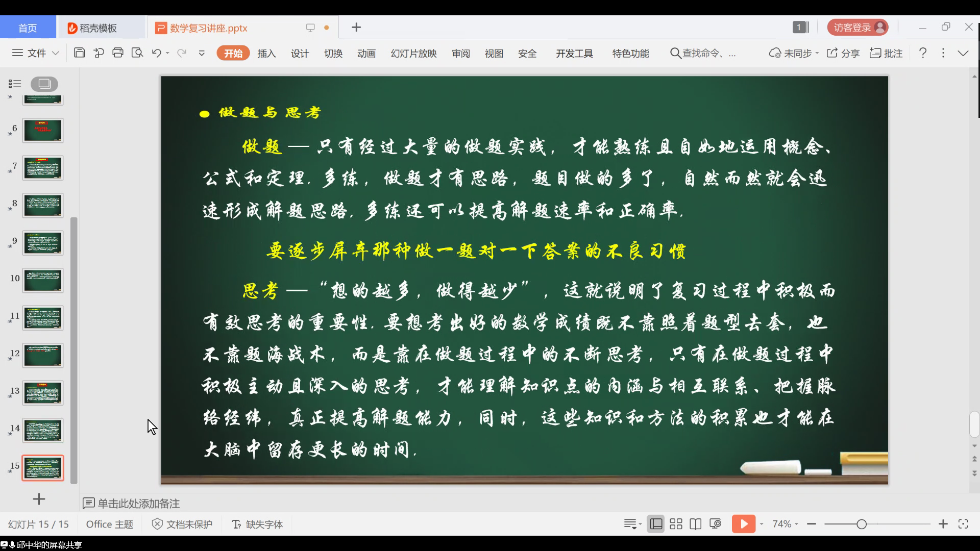The width and height of the screenshot is (980, 551).
Task: Open the 设计 ribbon tab
Action: pyautogui.click(x=300, y=53)
